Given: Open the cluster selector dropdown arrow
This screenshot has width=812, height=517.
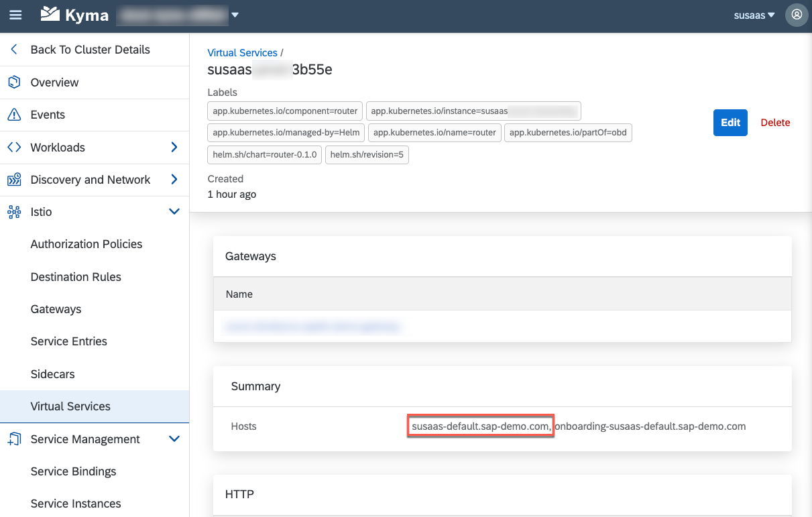Looking at the screenshot, I should 235,15.
